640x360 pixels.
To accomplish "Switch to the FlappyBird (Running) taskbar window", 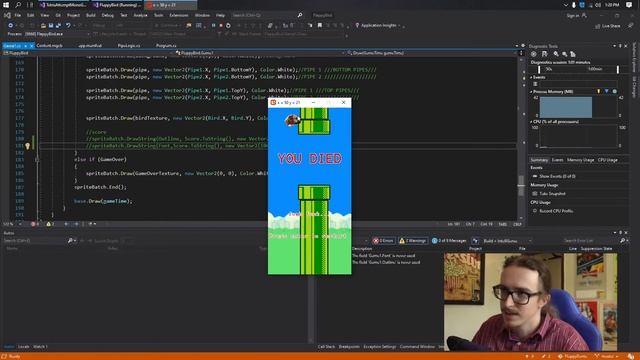I will (117, 5).
